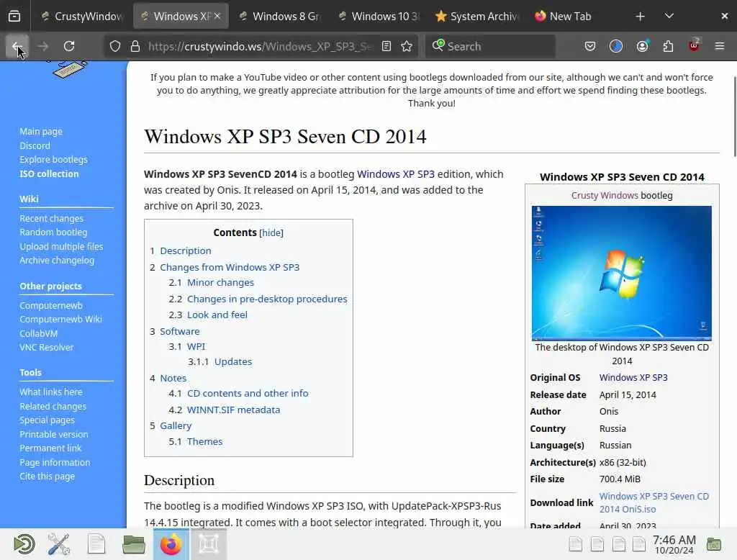Jump to Software section
The width and height of the screenshot is (737, 560).
pos(179,332)
